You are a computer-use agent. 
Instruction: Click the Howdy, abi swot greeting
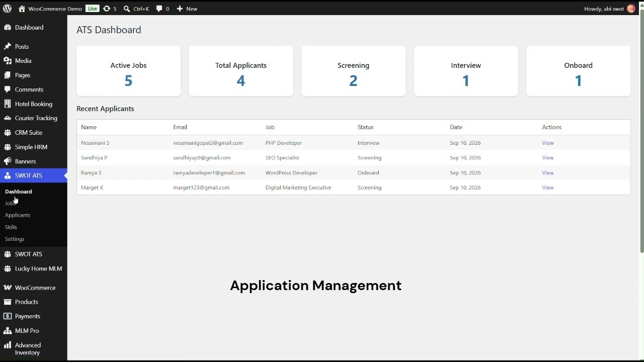pos(604,9)
